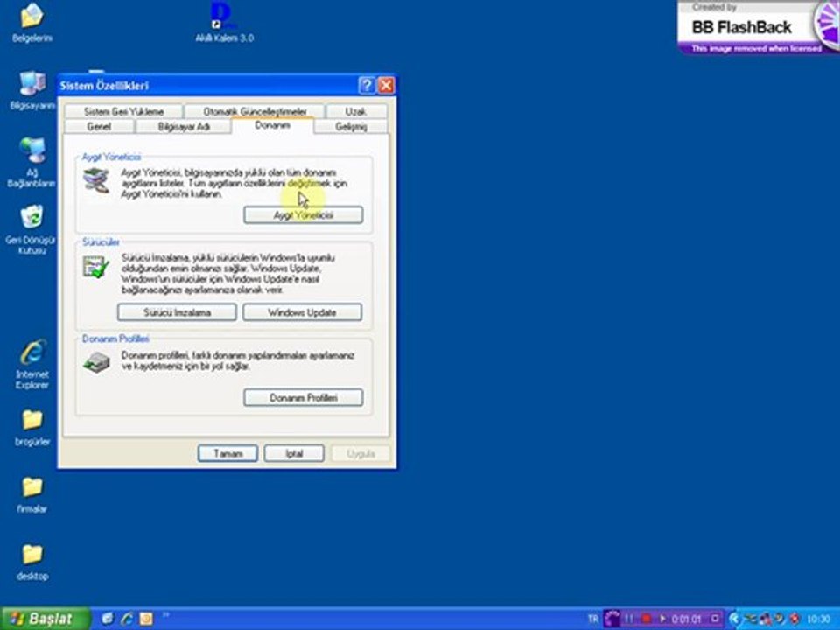Click the TR language indicator
Viewport: 840px width, 630px height.
(x=593, y=619)
